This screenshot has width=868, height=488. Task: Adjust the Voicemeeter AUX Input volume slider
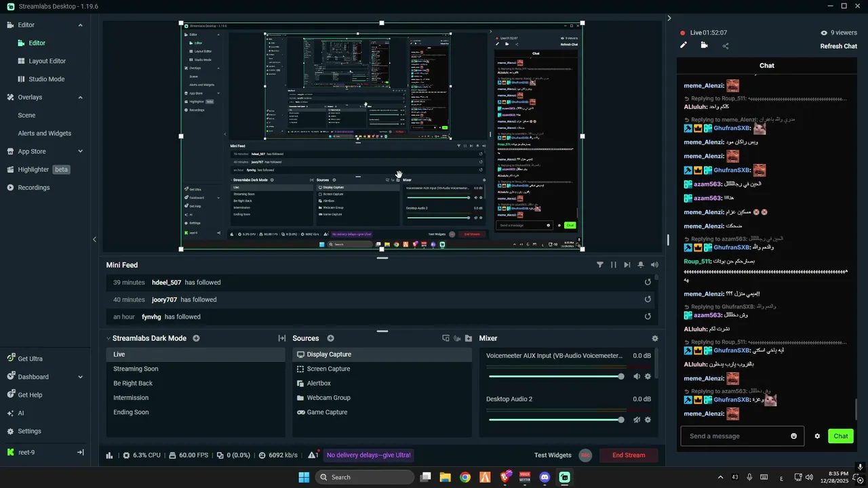[x=555, y=376]
